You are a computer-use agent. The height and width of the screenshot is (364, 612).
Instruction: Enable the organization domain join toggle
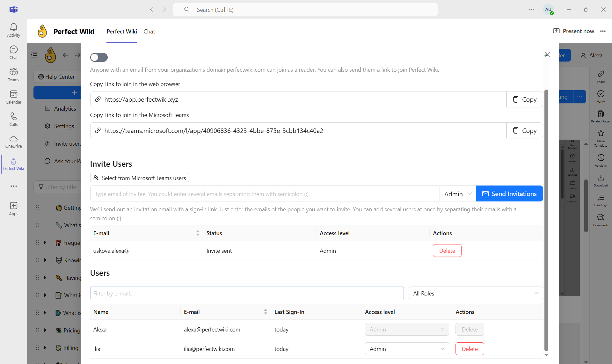(x=99, y=57)
